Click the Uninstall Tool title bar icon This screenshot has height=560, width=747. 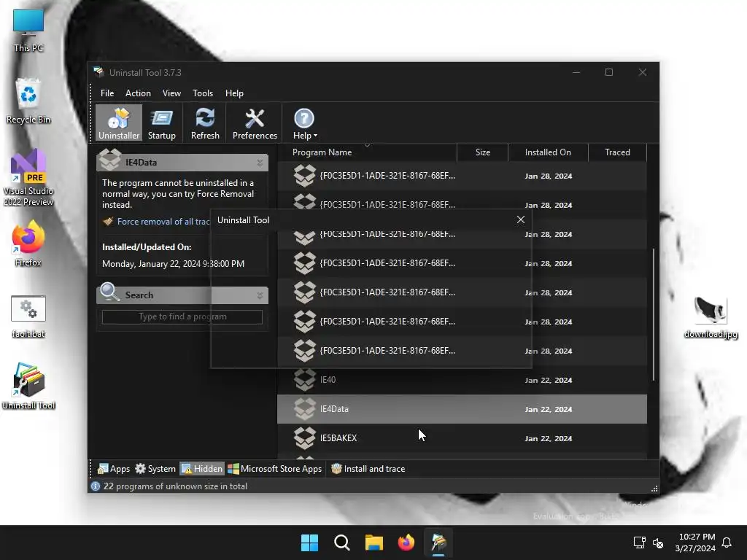pyautogui.click(x=98, y=72)
